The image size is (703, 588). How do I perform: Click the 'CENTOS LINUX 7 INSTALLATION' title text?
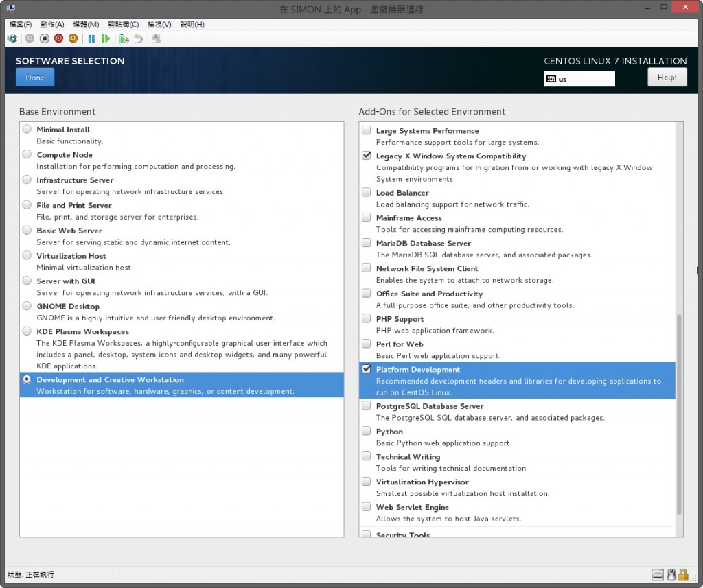[615, 61]
